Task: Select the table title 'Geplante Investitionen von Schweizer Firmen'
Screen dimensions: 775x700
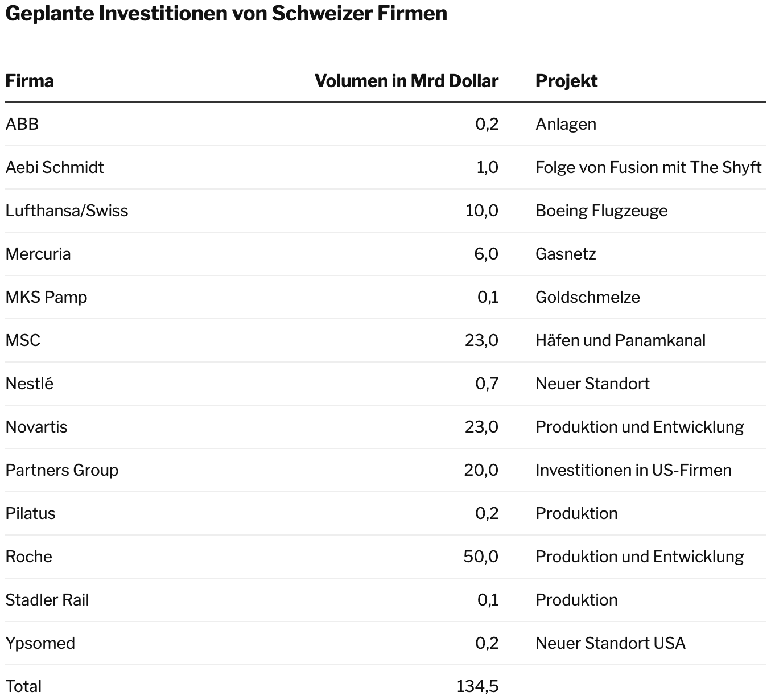Action: click(226, 14)
